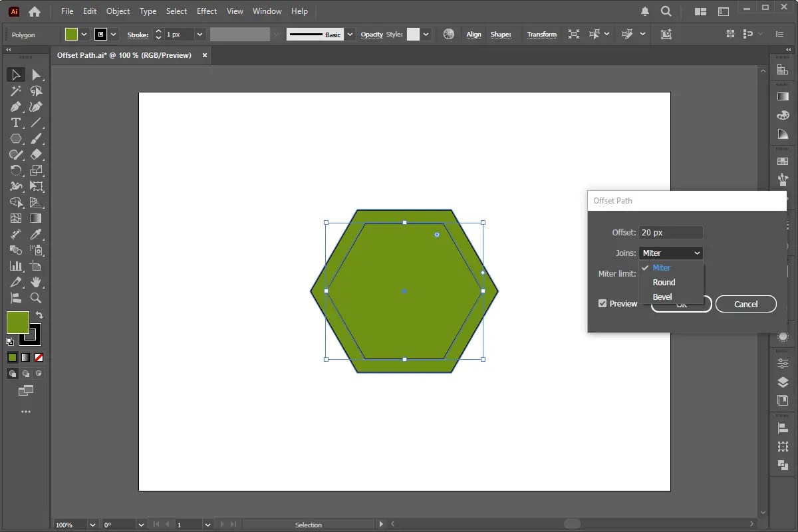This screenshot has height=532, width=798.
Task: Click Cancel in Offset Path dialog
Action: pyautogui.click(x=746, y=304)
